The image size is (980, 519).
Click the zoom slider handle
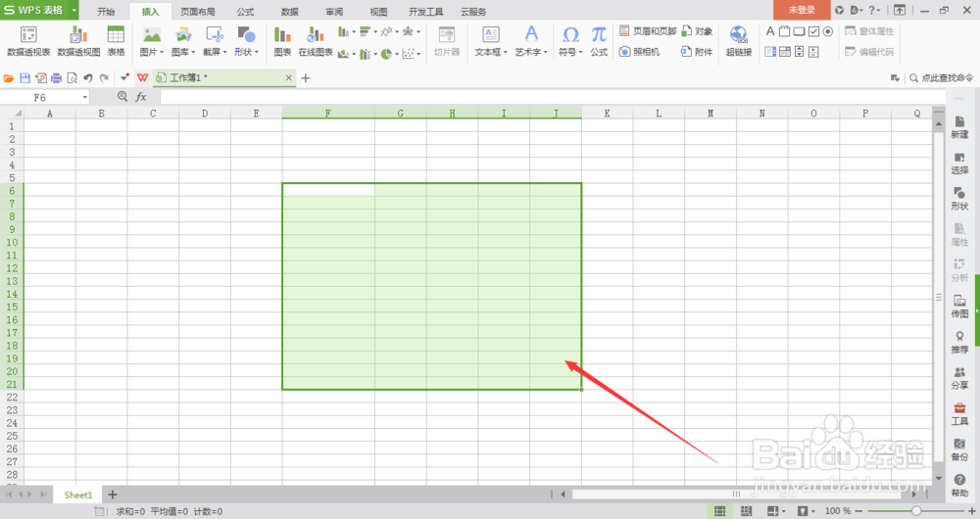916,511
